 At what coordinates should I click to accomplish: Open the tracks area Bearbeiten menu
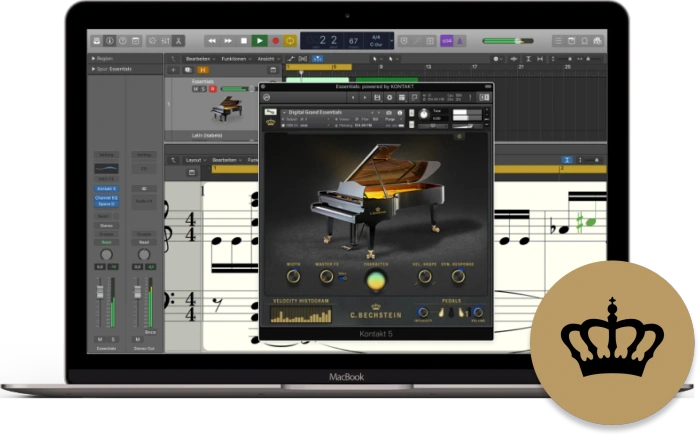coord(200,59)
